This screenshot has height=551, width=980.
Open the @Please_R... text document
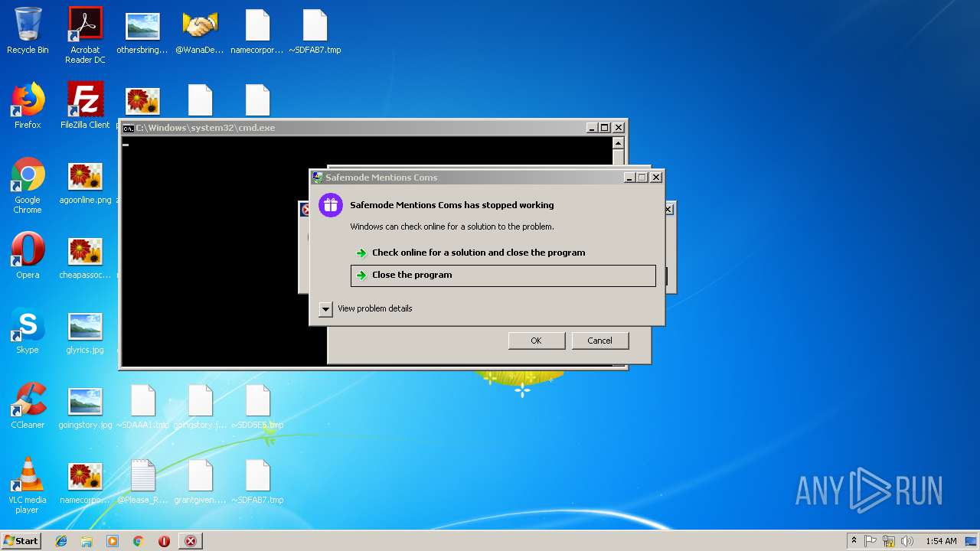142,482
